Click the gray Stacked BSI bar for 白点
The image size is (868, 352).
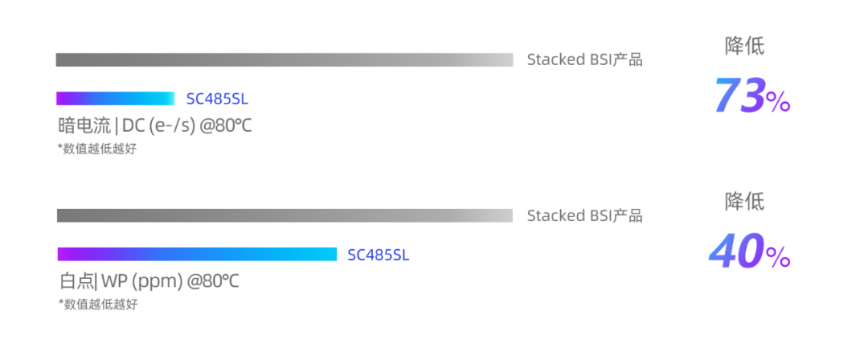point(284,215)
